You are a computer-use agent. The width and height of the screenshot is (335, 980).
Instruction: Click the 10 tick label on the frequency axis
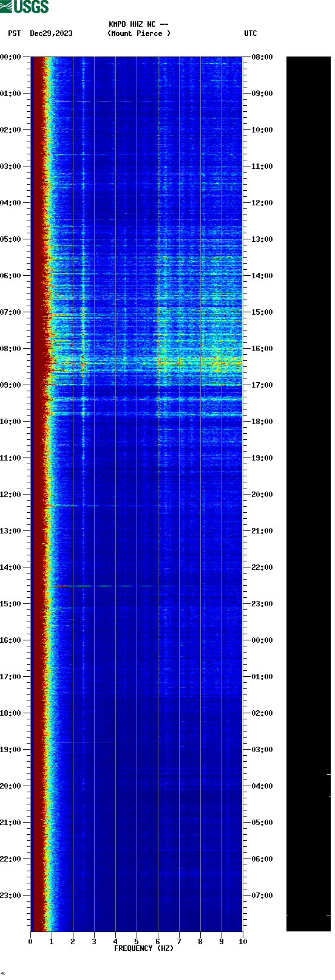coord(243,942)
